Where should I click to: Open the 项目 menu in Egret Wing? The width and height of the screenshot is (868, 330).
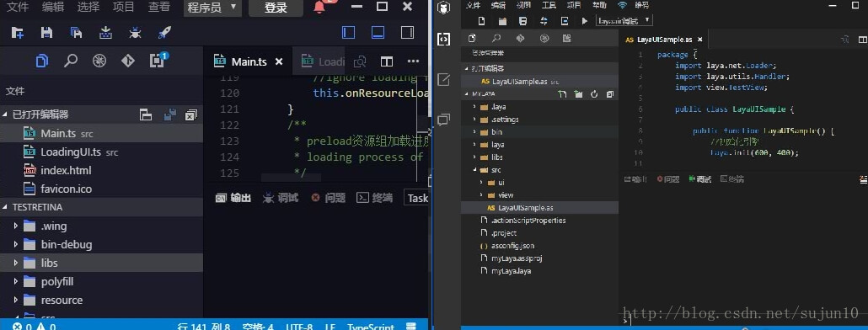pos(123,8)
